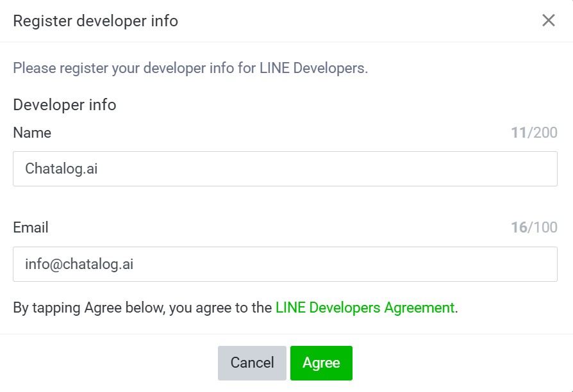
Task: Click the Email field label
Action: coord(31,227)
